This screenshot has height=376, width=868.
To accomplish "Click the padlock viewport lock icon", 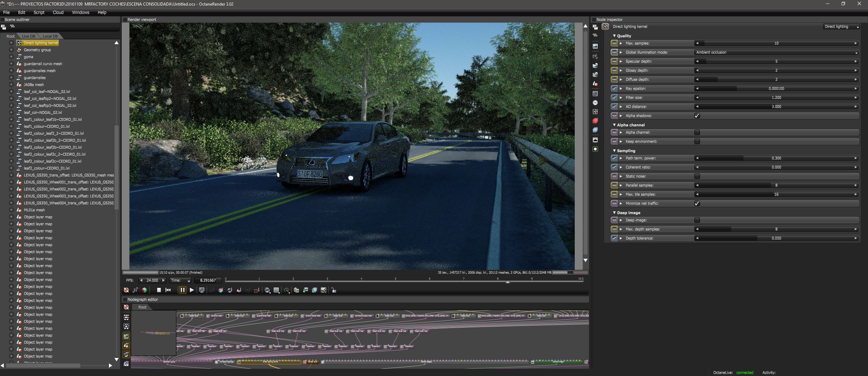I will (334, 290).
